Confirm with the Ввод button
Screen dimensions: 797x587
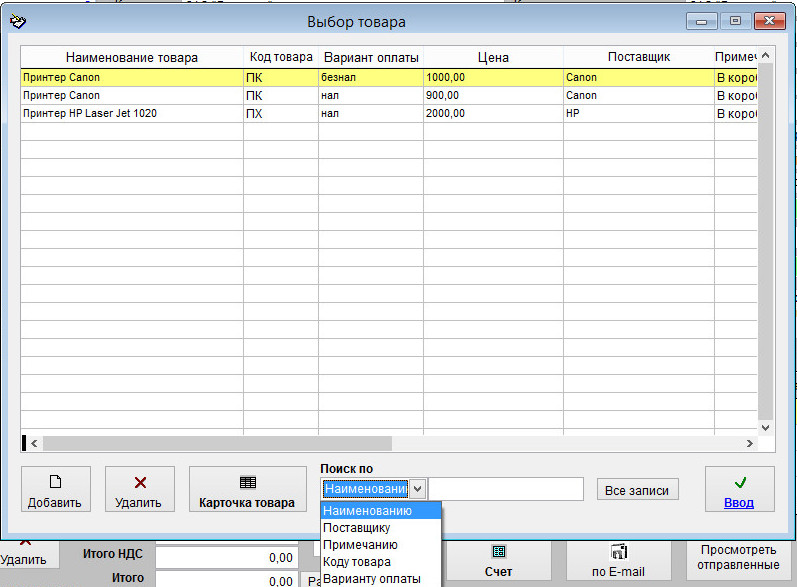click(x=740, y=489)
